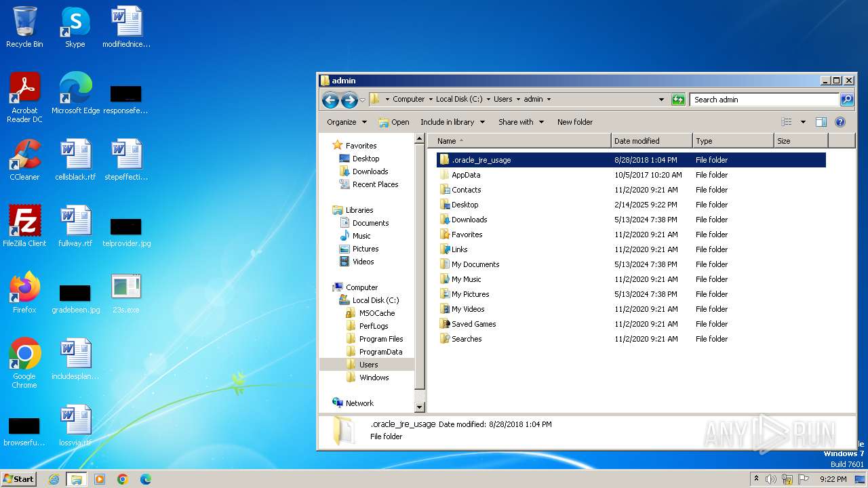Image resolution: width=868 pixels, height=488 pixels.
Task: Select Google Chrome desktop shortcut
Action: click(24, 363)
